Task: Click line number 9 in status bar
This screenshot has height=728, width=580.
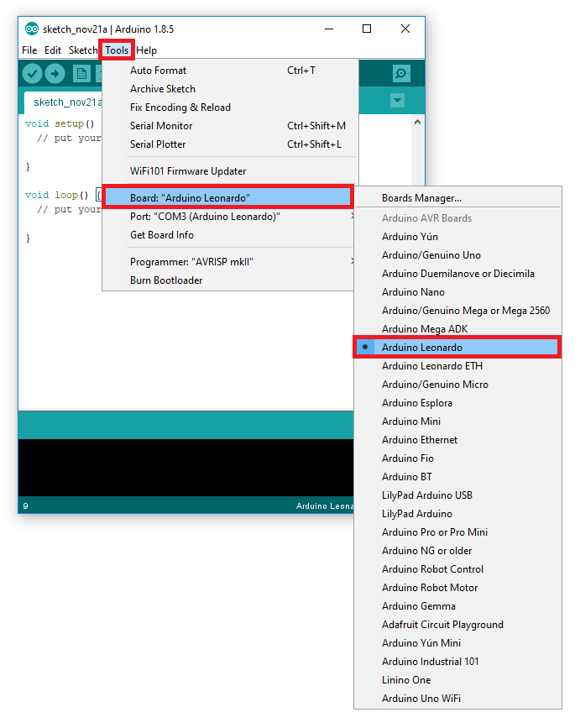Action: tap(25, 506)
